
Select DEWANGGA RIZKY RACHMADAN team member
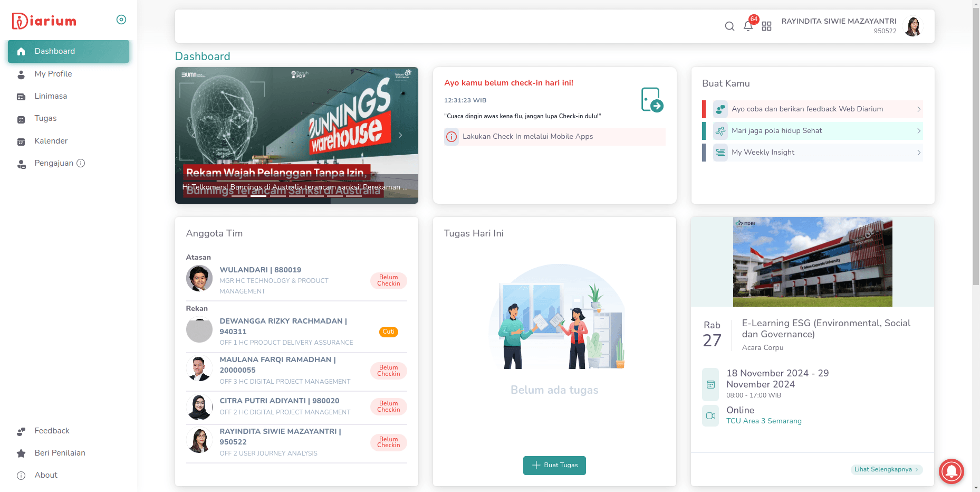tap(296, 332)
